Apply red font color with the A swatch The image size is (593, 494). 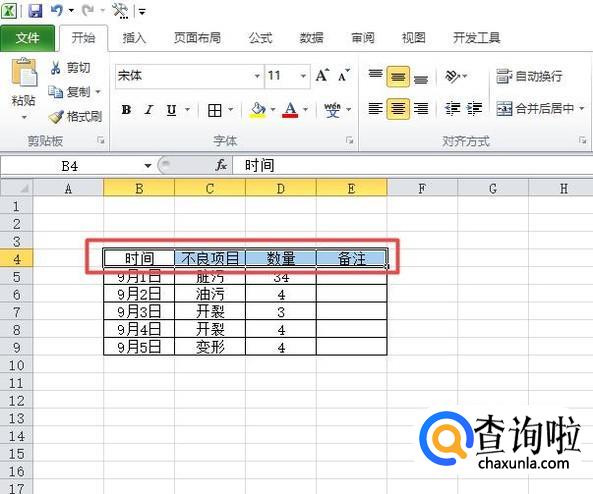[x=290, y=110]
